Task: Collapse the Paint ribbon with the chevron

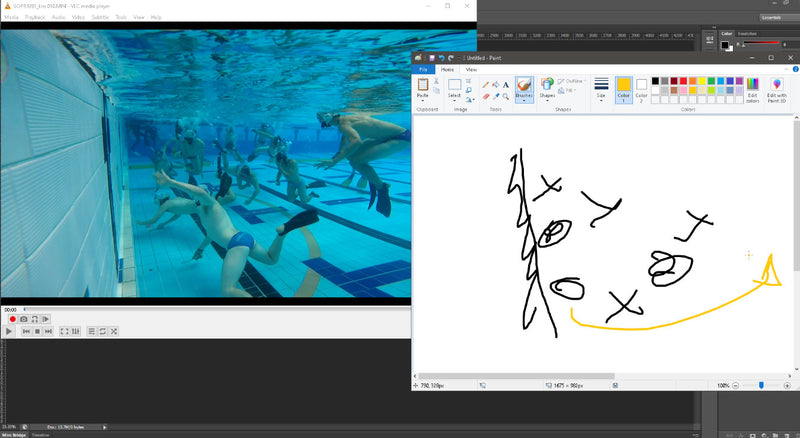Action: click(786, 69)
